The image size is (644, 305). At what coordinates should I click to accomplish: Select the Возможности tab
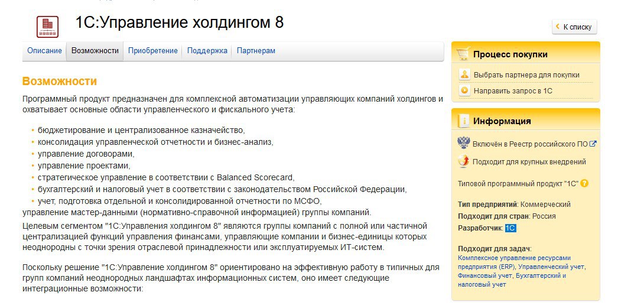(95, 51)
